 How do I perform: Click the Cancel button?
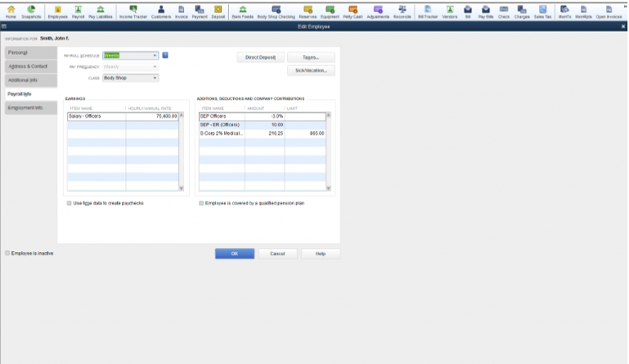[277, 254]
